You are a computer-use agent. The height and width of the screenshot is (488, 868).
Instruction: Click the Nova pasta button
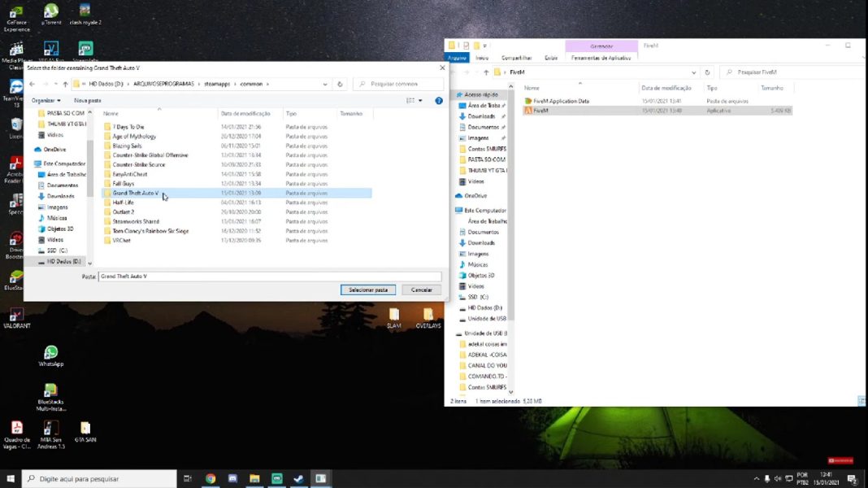tap(88, 101)
